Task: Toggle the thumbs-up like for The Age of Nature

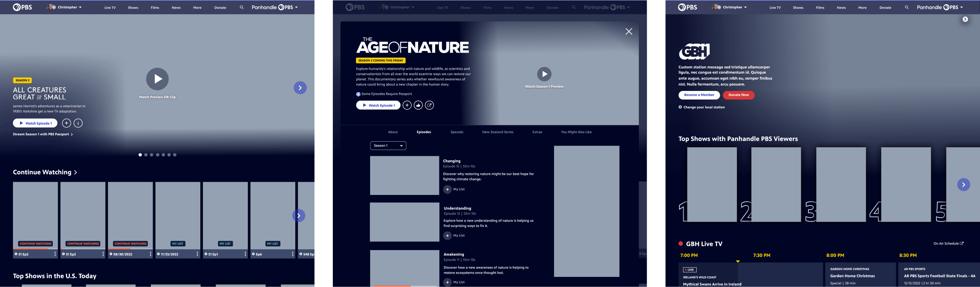Action: [418, 105]
